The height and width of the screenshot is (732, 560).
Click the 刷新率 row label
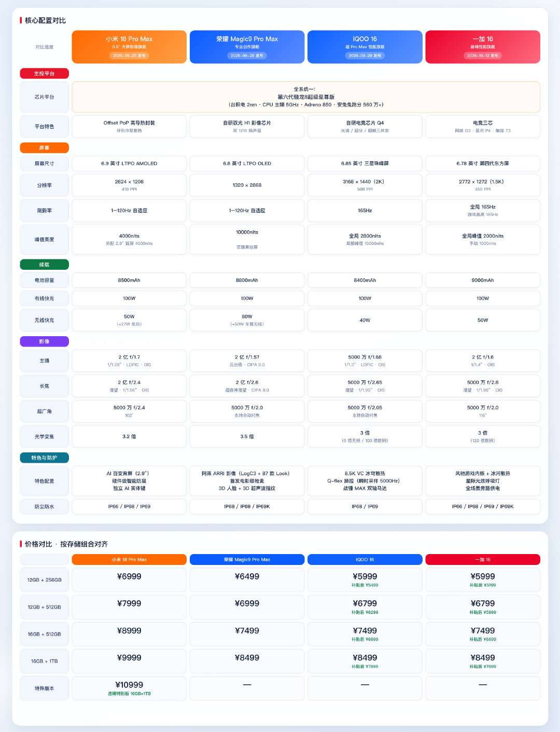click(44, 211)
